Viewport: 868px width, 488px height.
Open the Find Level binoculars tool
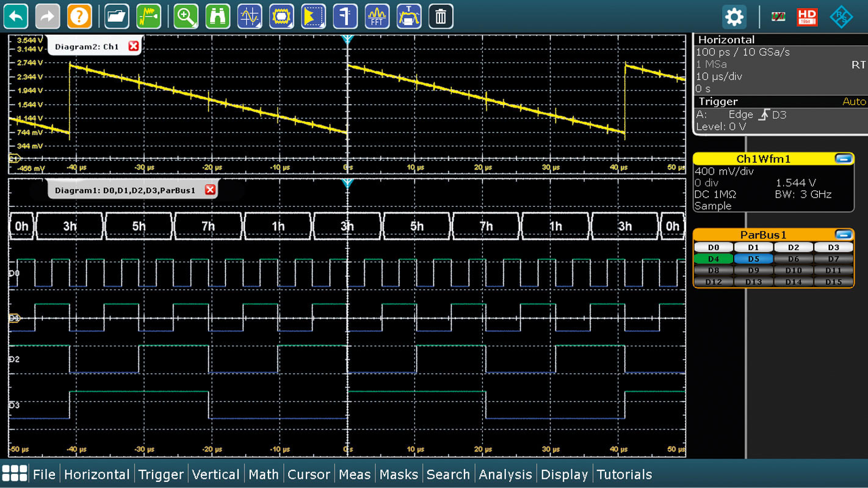218,16
